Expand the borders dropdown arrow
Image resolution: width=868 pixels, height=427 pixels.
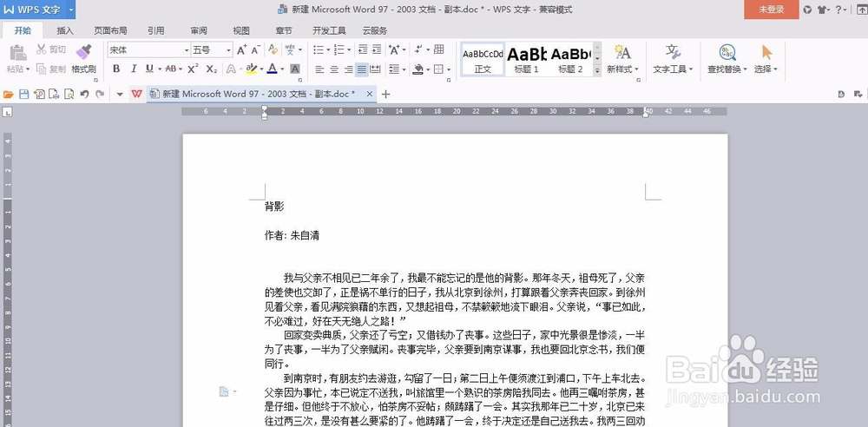[449, 69]
